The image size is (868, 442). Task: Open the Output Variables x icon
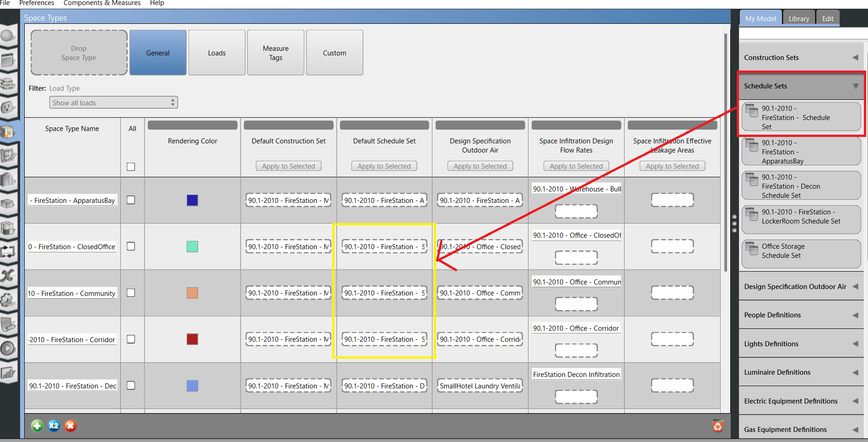[x=8, y=276]
